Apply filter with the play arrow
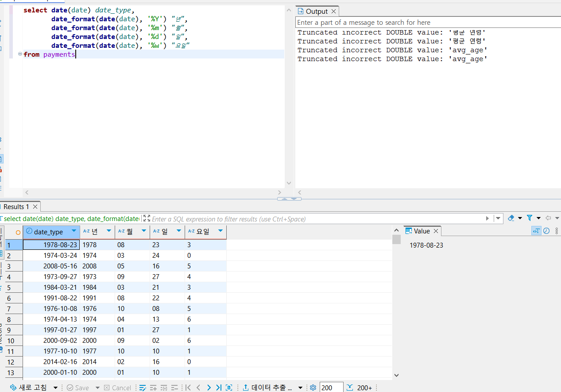The width and height of the screenshot is (561, 392). tap(487, 218)
